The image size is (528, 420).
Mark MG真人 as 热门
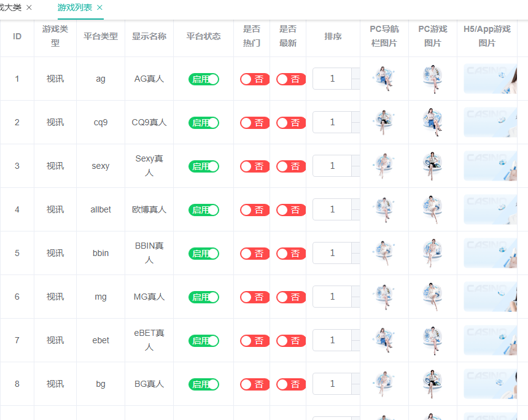click(255, 297)
